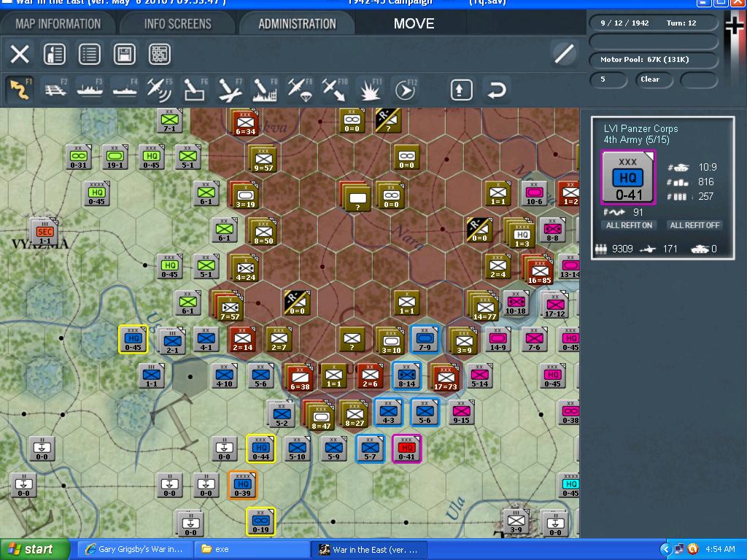The image size is (747, 560).
Task: Select the F11 explosion icon
Action: coord(370,90)
